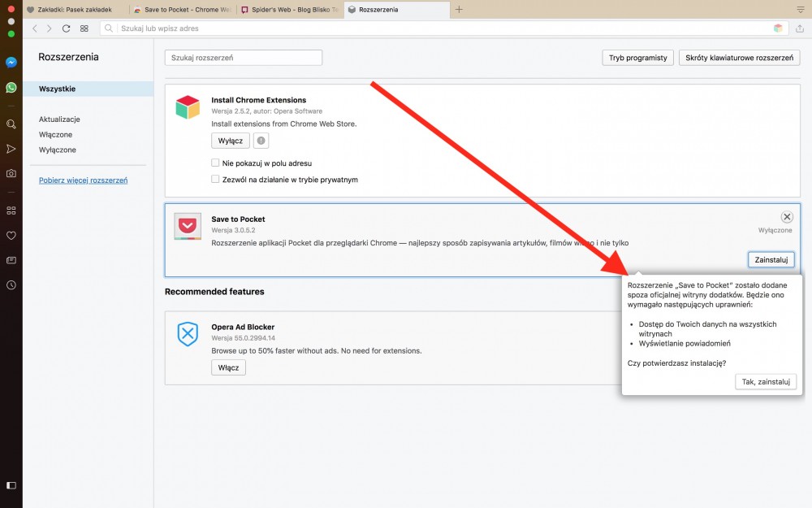812x508 pixels.
Task: Open history clock icon in sidebar
Action: pyautogui.click(x=11, y=285)
